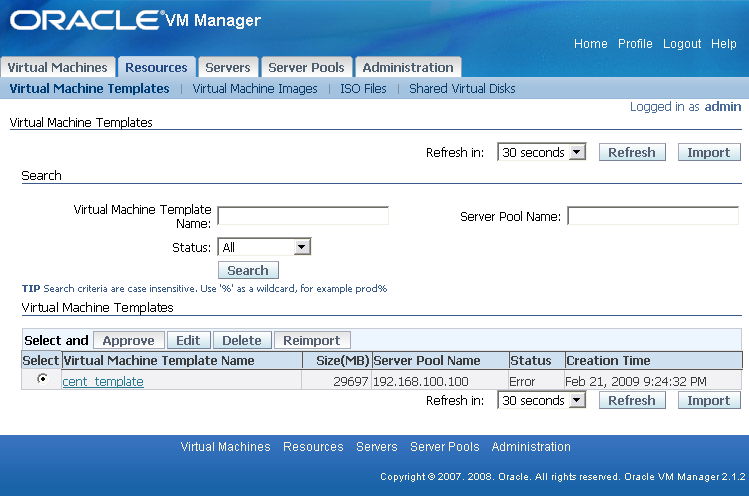Focus the Virtual Machine Template Name field
This screenshot has width=749, height=496.
[x=303, y=216]
